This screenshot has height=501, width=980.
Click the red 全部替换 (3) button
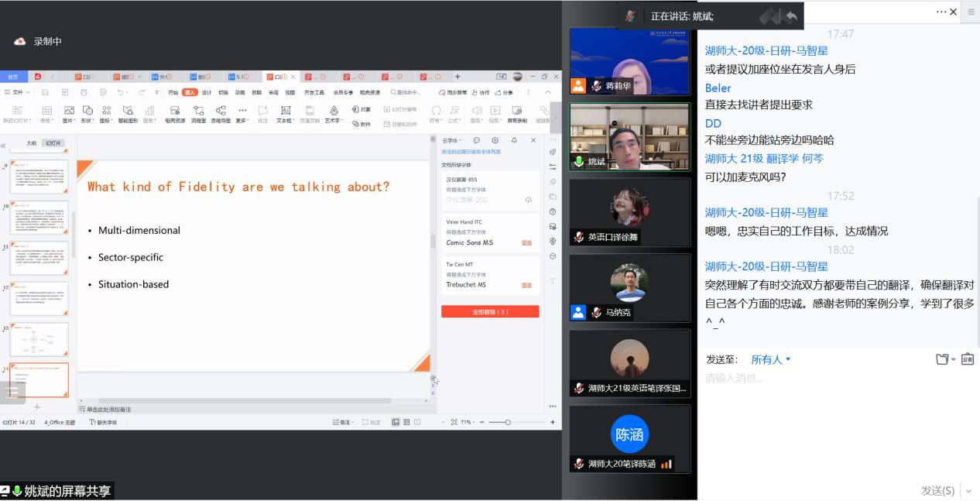point(490,311)
